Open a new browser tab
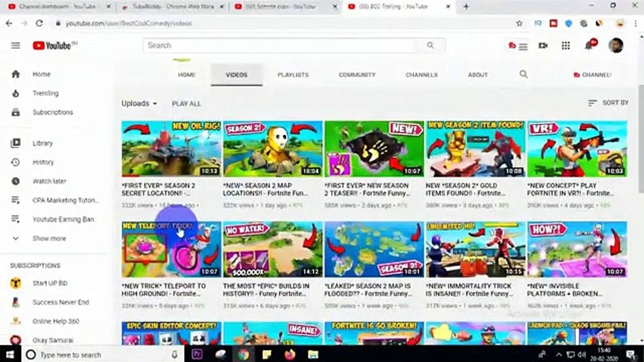Viewport: 644px width, 362px height. [466, 7]
